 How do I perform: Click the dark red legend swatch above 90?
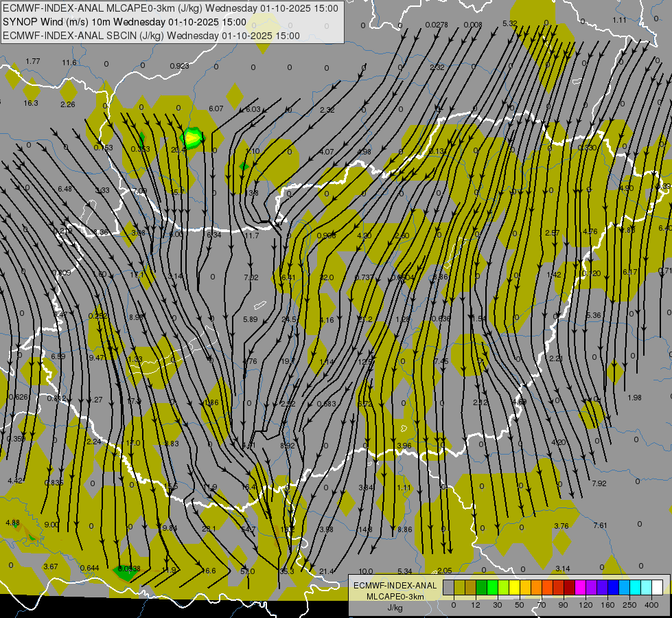[x=569, y=587]
